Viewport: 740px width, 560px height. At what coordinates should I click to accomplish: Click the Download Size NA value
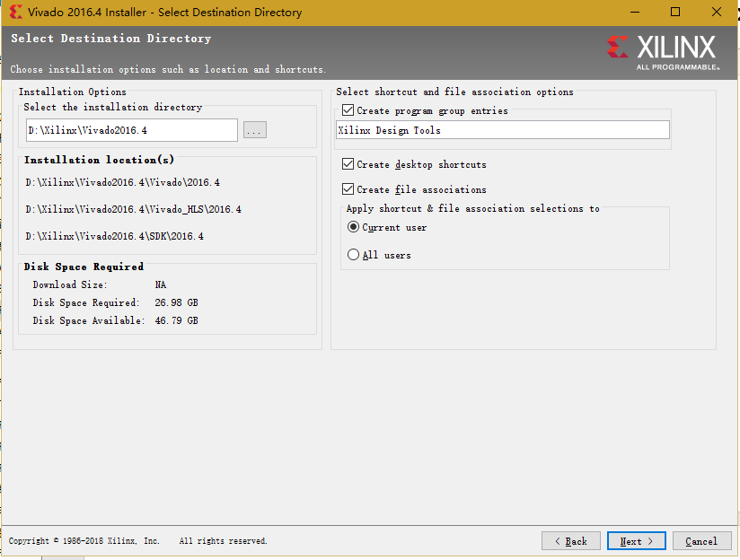[x=161, y=284]
